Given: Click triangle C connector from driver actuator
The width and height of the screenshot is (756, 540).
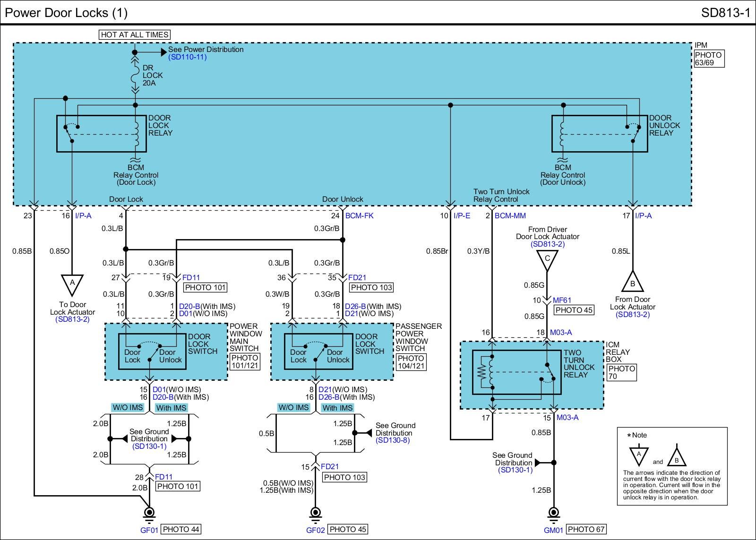Looking at the screenshot, I should click(x=547, y=260).
